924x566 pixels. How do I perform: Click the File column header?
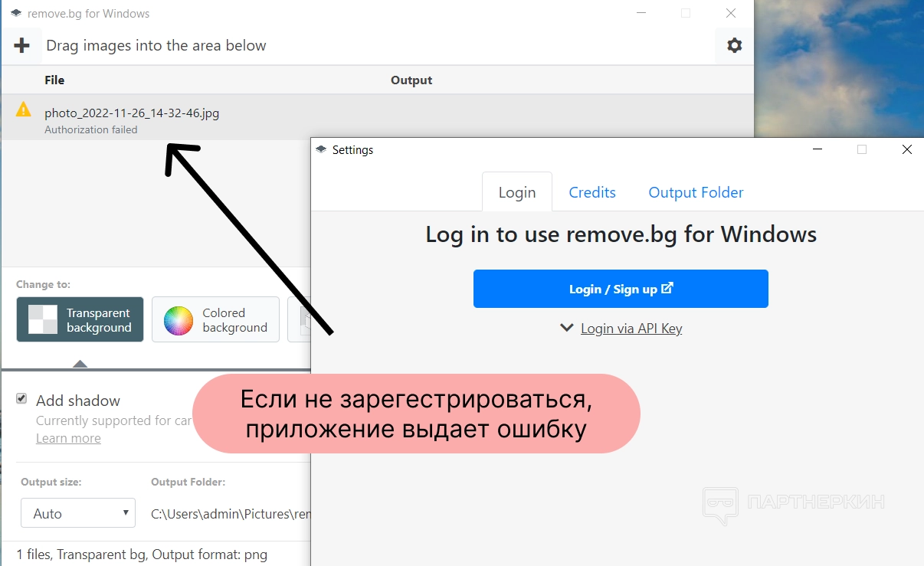pyautogui.click(x=54, y=80)
